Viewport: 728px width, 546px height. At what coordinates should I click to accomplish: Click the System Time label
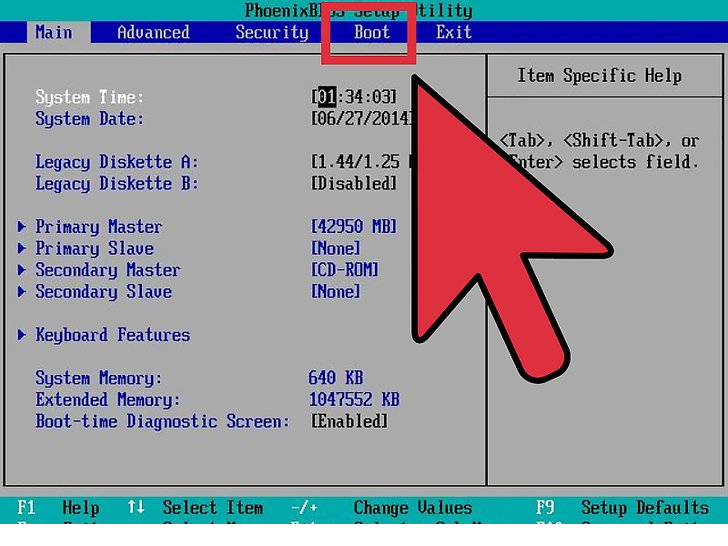(90, 98)
